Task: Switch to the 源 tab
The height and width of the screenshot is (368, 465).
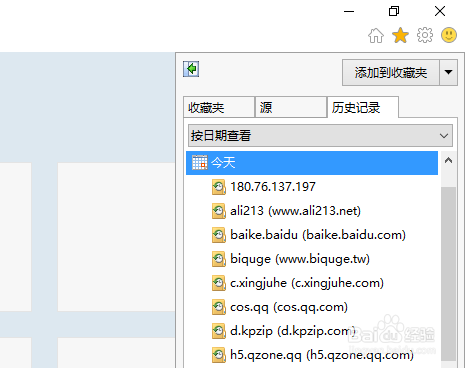Action: [x=291, y=107]
